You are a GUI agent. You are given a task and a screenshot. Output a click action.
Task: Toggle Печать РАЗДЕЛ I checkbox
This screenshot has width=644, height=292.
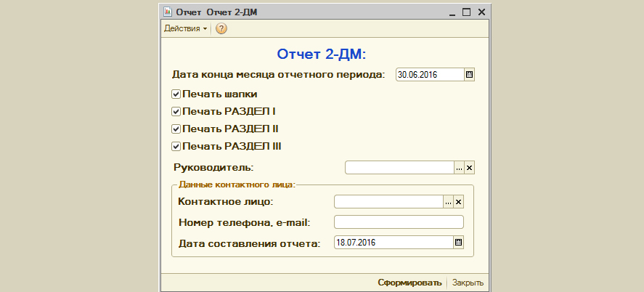(176, 111)
